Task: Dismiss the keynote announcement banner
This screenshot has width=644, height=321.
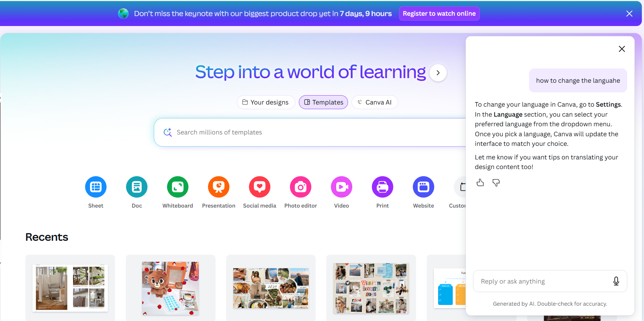Action: pos(629,14)
